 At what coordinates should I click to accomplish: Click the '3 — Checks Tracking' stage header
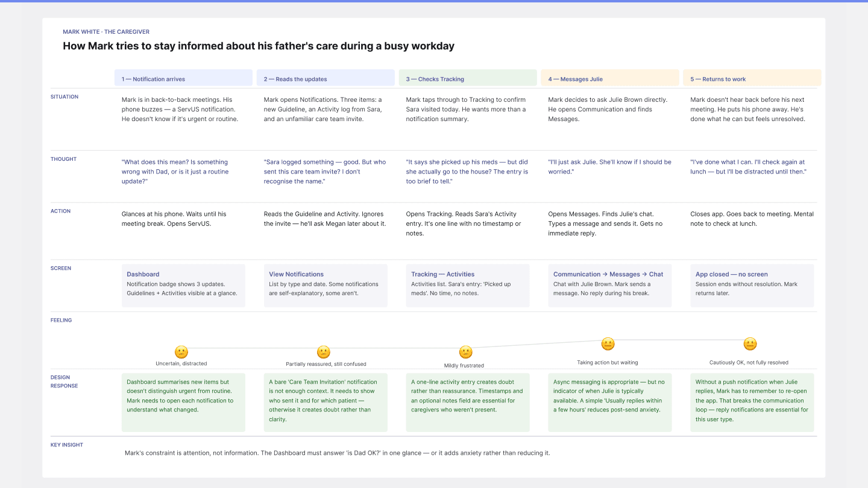[x=468, y=78]
